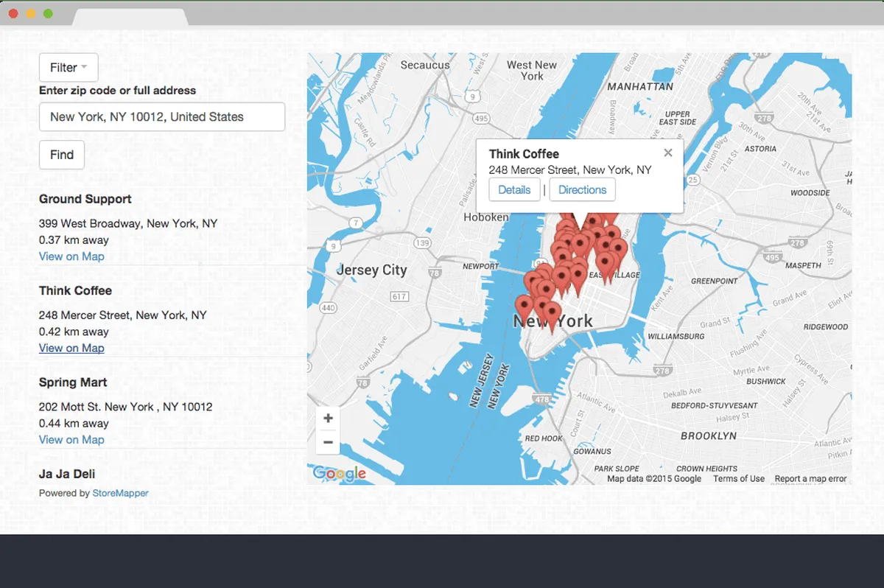Click the Directions button in map popup
Screen dimensions: 884x588
(x=582, y=189)
